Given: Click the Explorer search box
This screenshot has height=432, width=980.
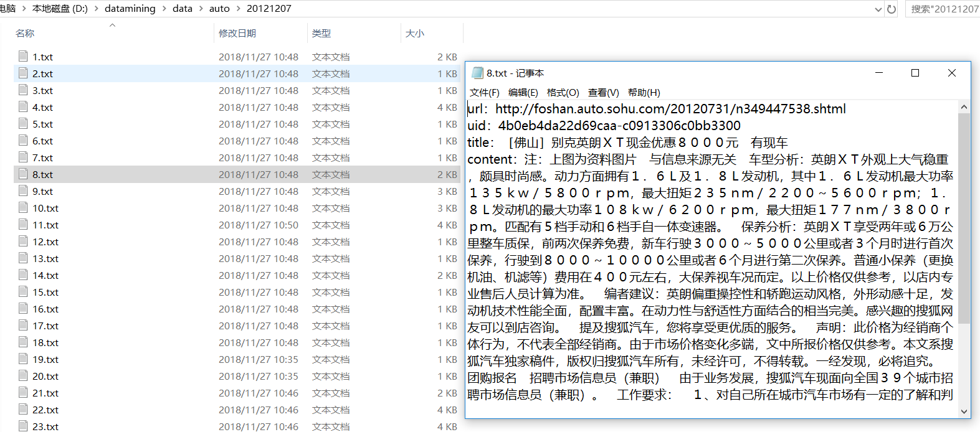Looking at the screenshot, I should click(943, 9).
